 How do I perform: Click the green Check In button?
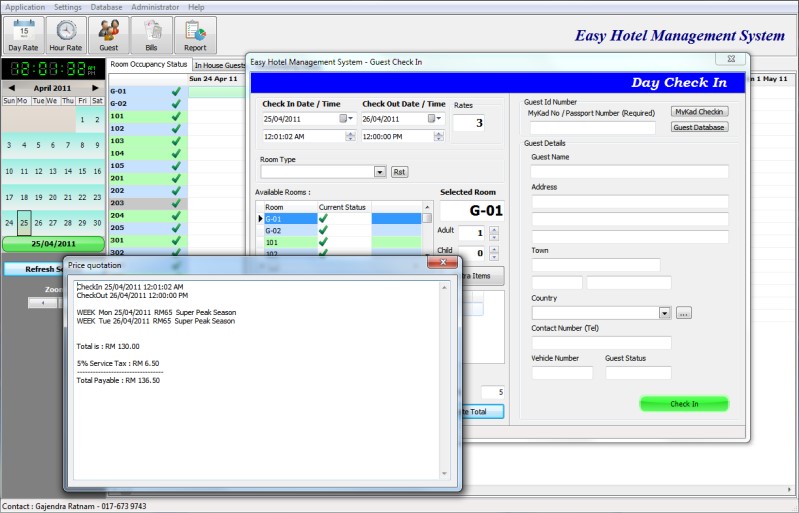point(684,404)
